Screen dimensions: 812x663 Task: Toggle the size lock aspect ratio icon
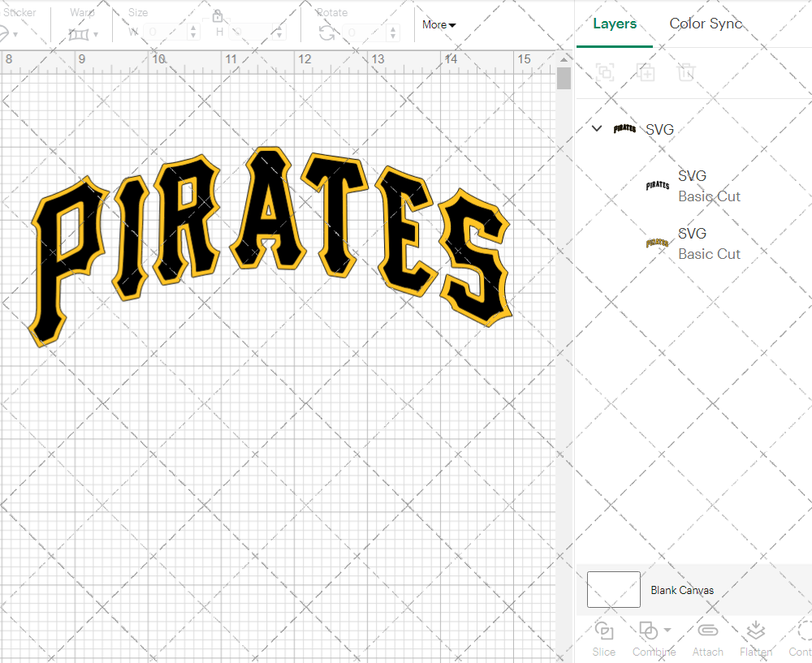[218, 16]
